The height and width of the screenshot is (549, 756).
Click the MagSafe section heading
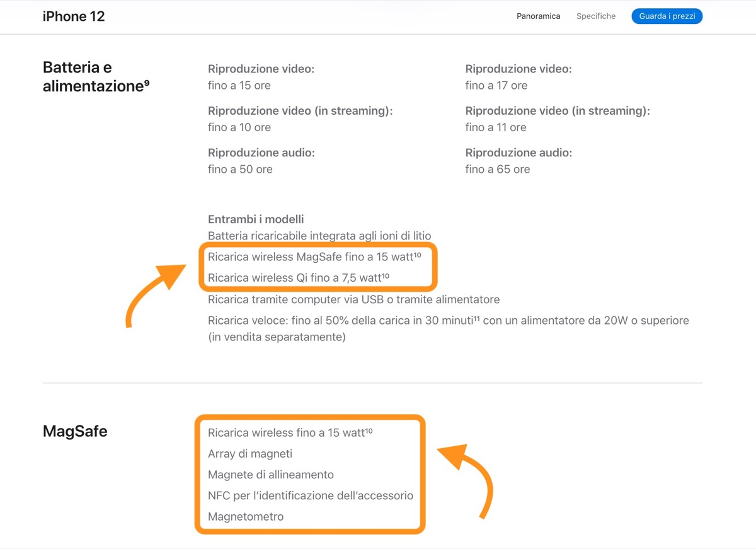pos(75,432)
